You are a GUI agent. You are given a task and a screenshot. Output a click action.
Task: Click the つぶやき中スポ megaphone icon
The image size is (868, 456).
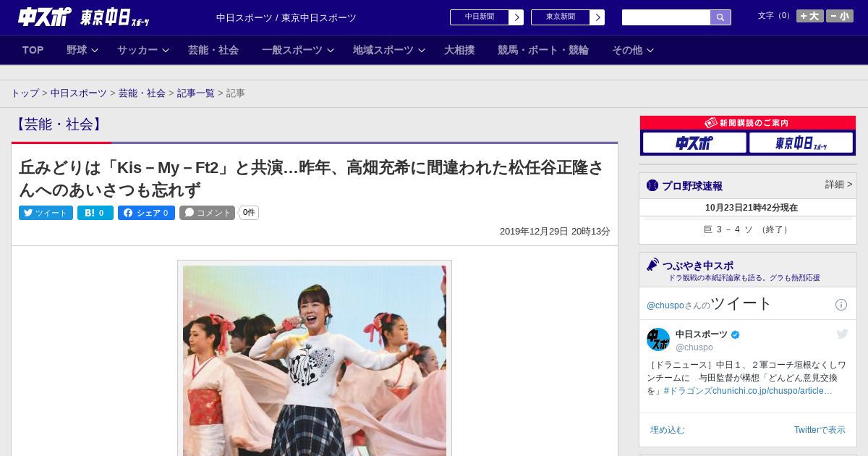tap(653, 265)
